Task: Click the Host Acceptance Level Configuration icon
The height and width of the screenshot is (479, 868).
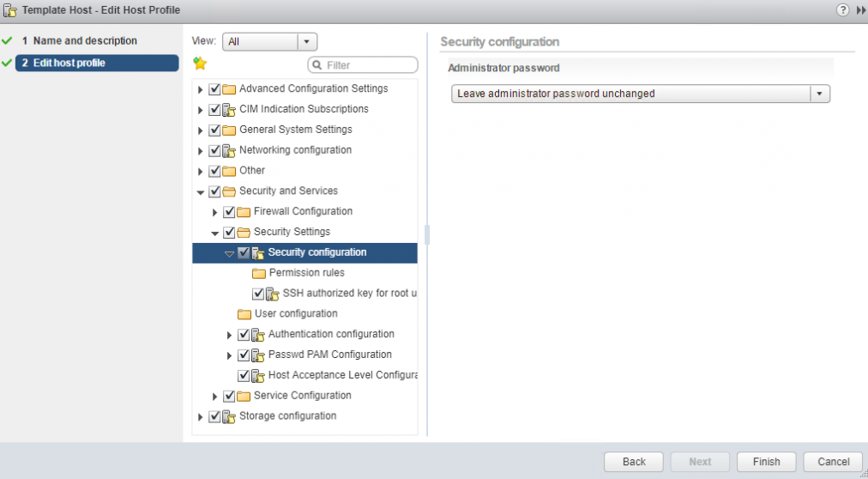Action: [258, 375]
